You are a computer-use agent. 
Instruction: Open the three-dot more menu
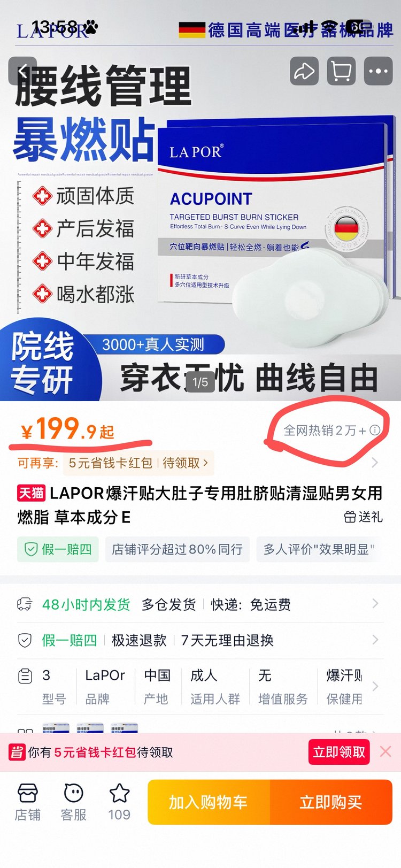coord(378,71)
